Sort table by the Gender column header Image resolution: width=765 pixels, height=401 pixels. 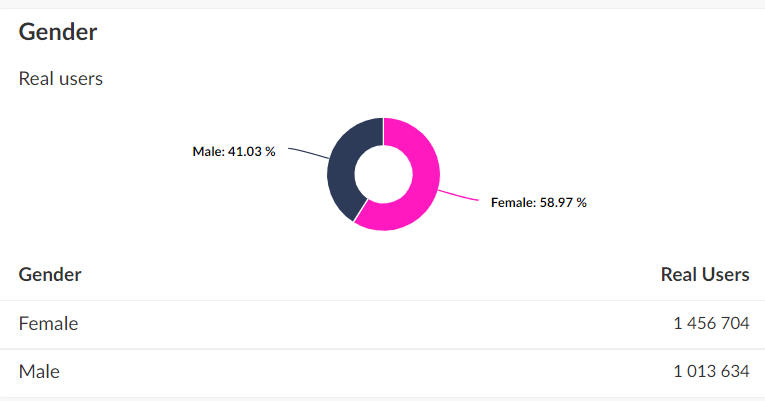click(x=50, y=274)
